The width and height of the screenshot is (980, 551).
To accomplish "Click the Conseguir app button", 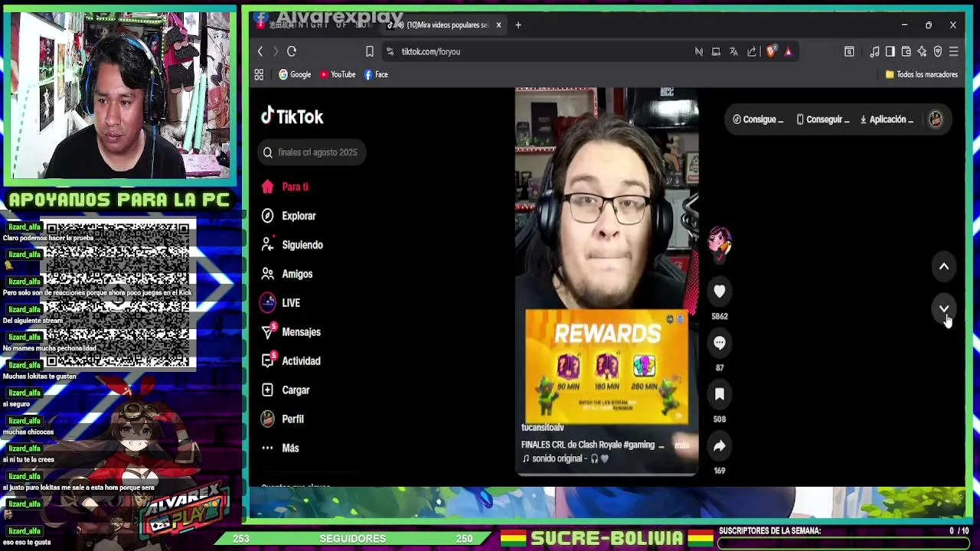I will pyautogui.click(x=823, y=119).
